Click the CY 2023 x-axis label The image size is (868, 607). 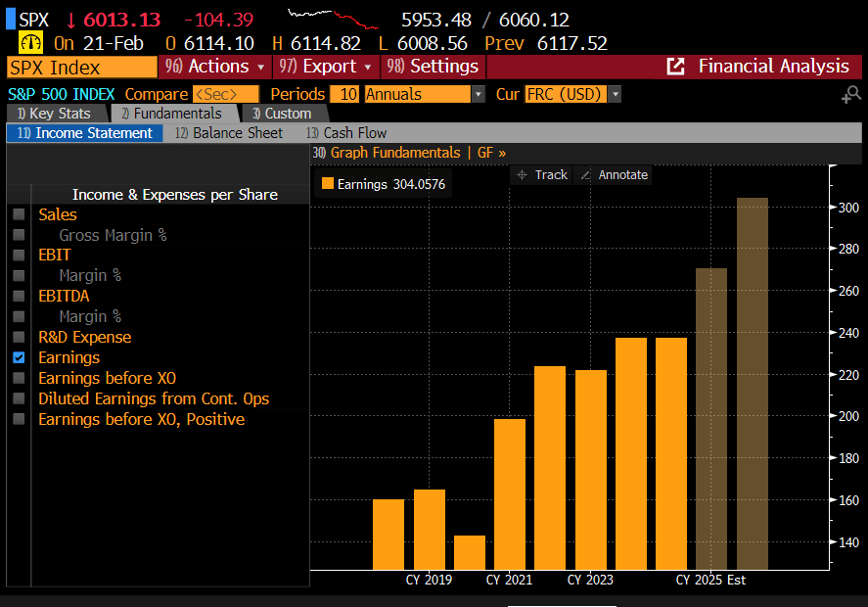click(x=590, y=580)
